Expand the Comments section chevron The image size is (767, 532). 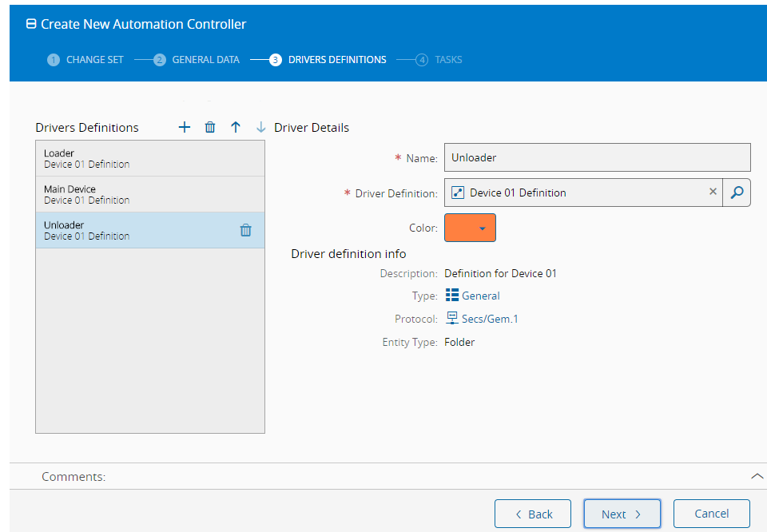click(757, 476)
